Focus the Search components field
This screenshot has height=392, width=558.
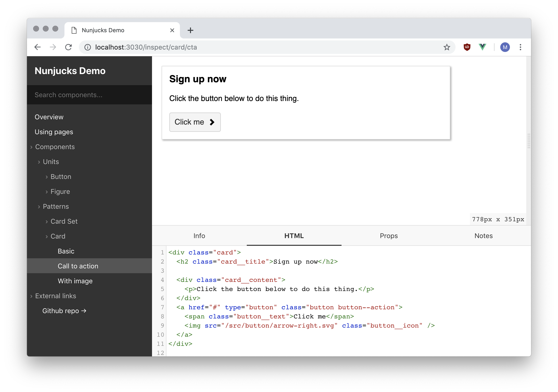(89, 95)
